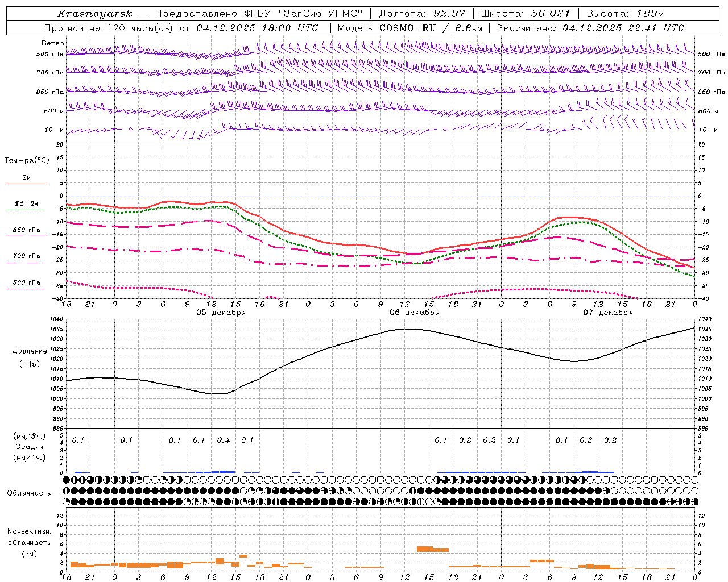Click the 'Конвективн.' convective cloud label
Image resolution: width=728 pixels, height=582 pixels.
30,531
